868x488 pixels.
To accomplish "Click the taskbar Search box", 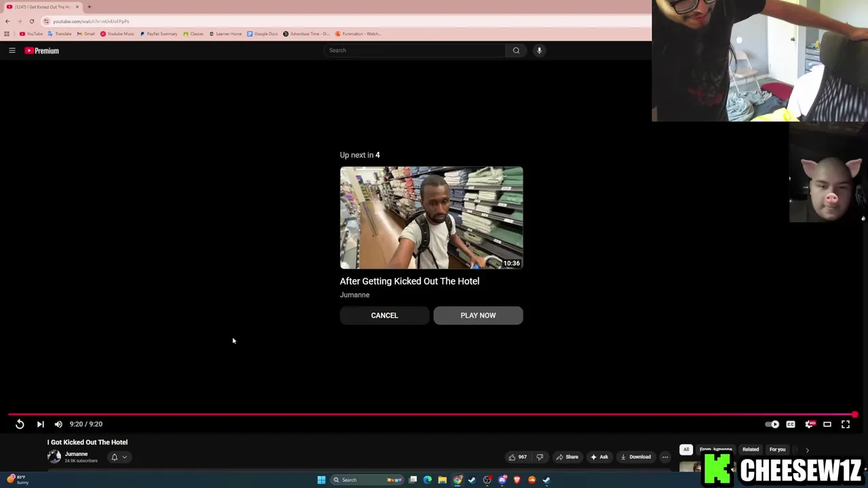I will click(367, 480).
